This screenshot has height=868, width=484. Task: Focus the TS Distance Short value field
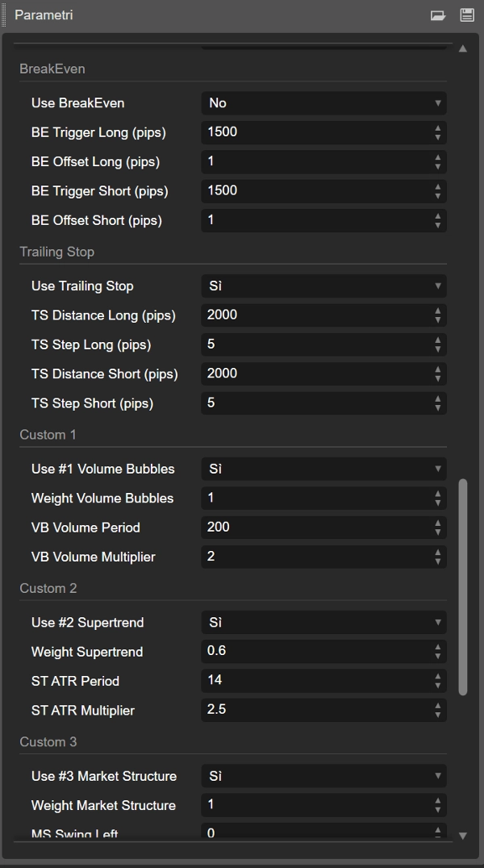tap(315, 374)
